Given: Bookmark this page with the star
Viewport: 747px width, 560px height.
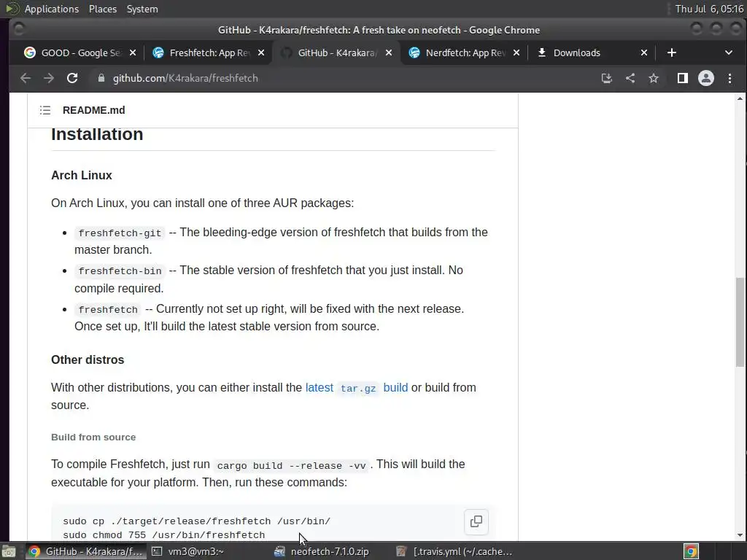Looking at the screenshot, I should point(654,78).
